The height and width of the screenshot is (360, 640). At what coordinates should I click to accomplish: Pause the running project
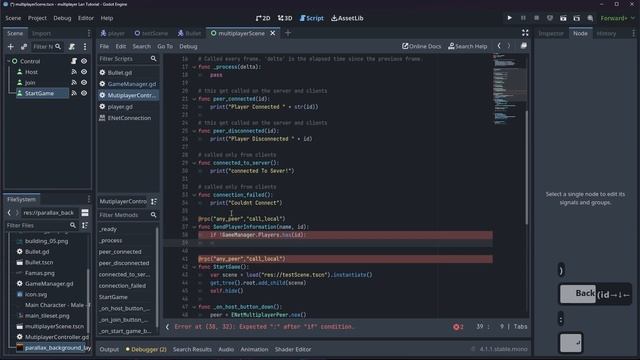tap(523, 18)
